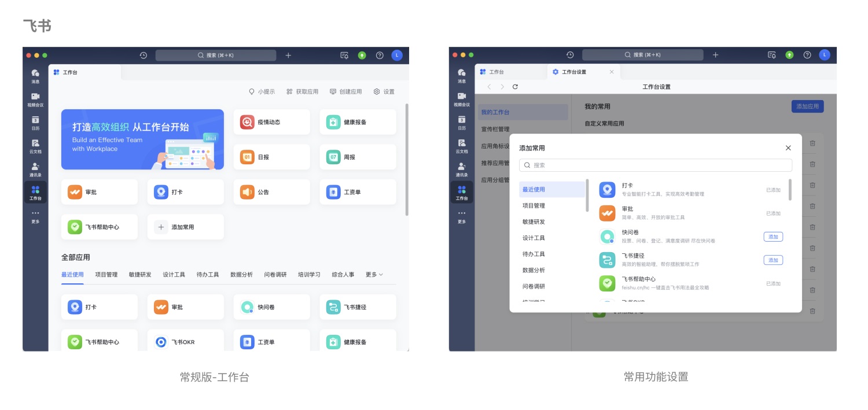The image size is (868, 410).
Task: Click dialog app list scrollbar
Action: click(x=790, y=190)
